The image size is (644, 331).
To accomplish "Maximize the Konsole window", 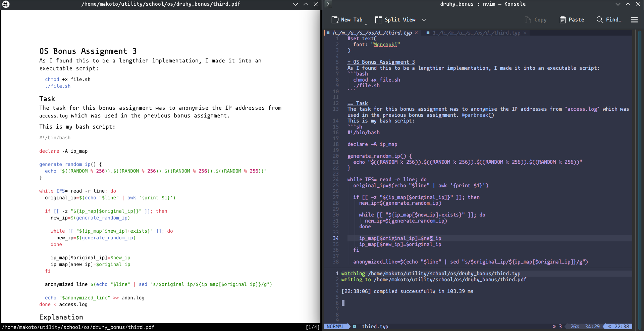I will 628,4.
